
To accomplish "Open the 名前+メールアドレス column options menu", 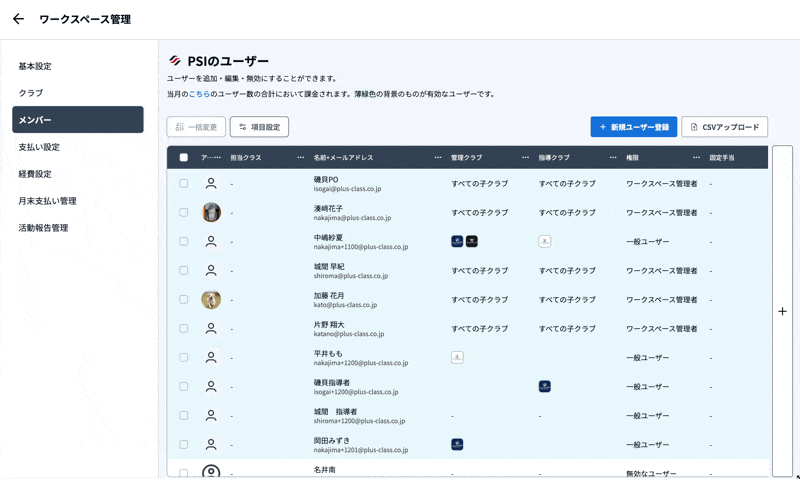I will pos(438,158).
